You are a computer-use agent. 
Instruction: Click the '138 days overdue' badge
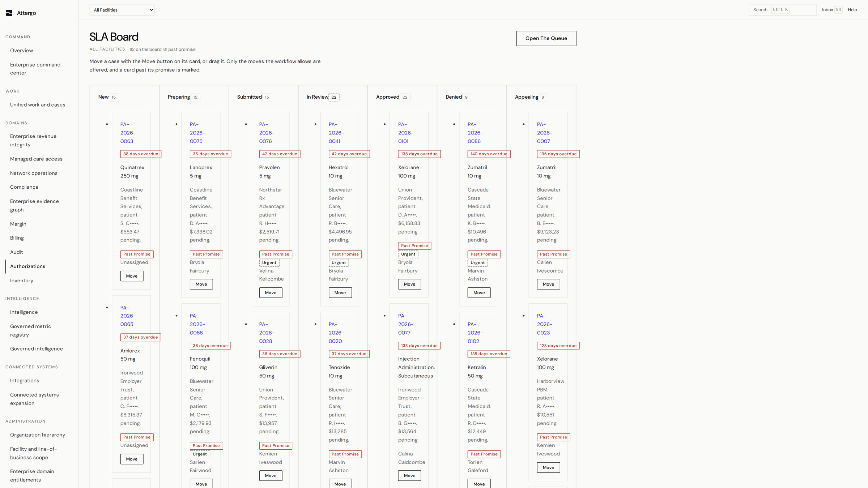(x=419, y=154)
